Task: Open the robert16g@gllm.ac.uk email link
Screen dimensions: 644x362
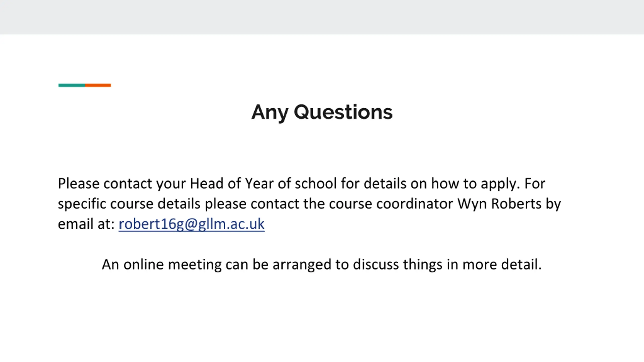Action: 191,224
